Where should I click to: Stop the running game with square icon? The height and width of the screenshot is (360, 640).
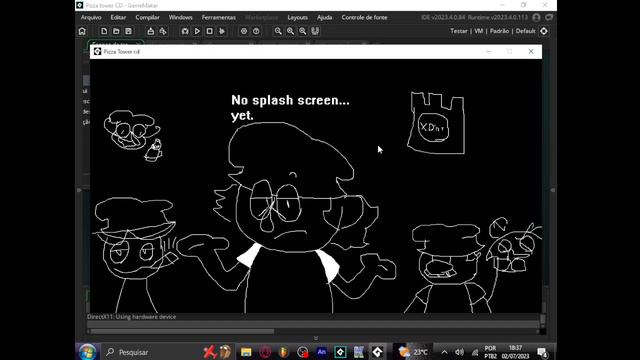[209, 31]
